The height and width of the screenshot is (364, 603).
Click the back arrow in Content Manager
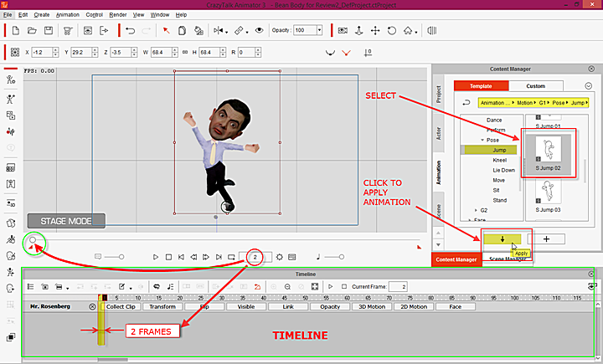coord(466,103)
